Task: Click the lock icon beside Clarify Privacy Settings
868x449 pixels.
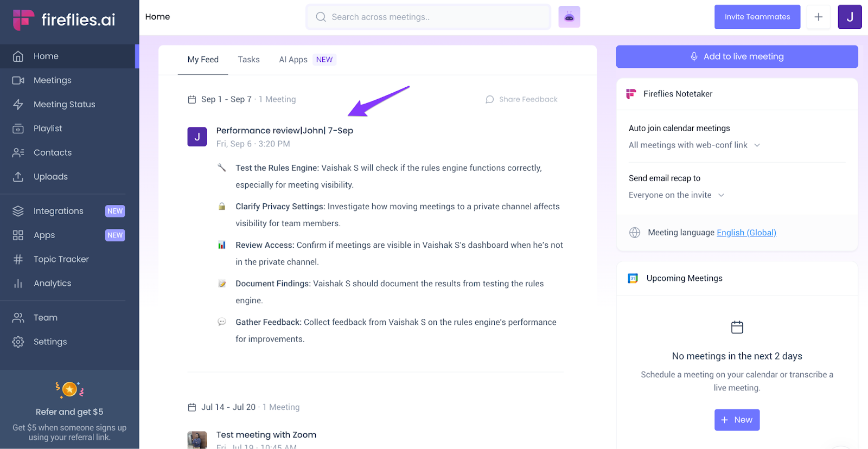Action: (222, 206)
